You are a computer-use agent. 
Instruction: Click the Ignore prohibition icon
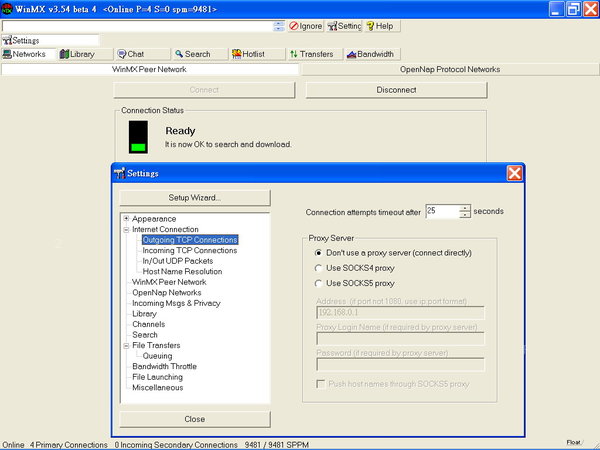(x=294, y=26)
